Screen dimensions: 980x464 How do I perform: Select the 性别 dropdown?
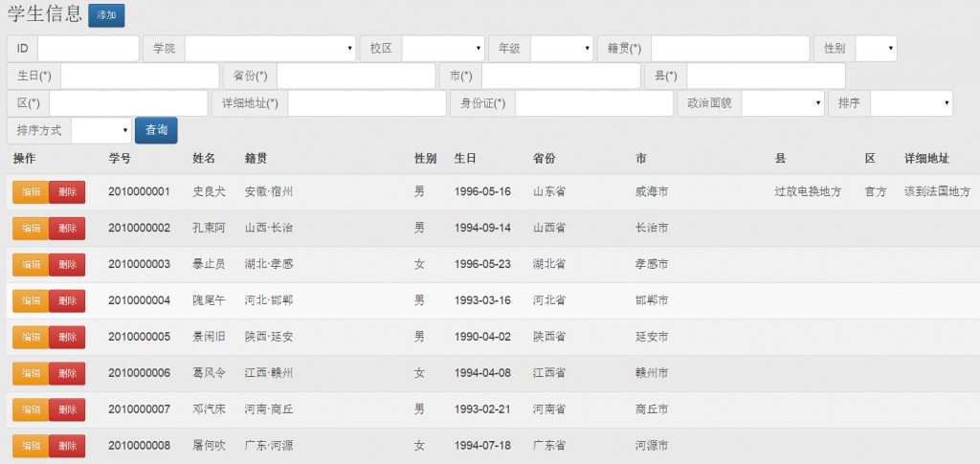[876, 49]
